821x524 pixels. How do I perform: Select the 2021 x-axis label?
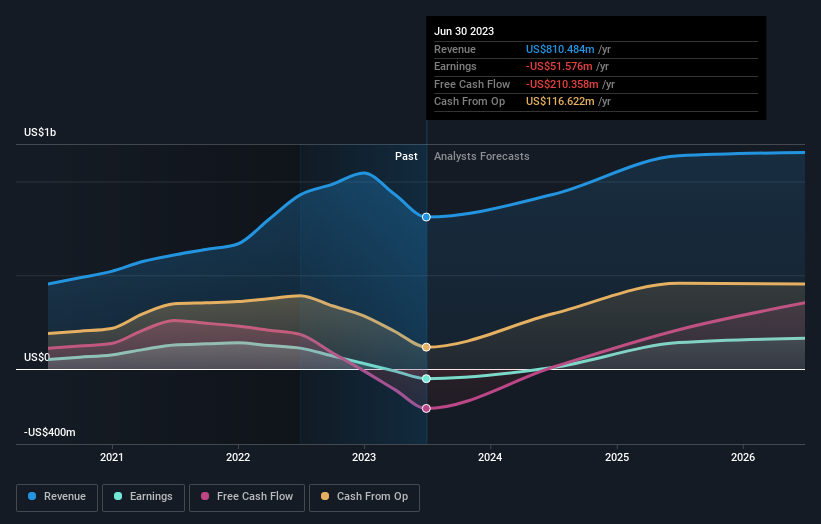tap(112, 457)
